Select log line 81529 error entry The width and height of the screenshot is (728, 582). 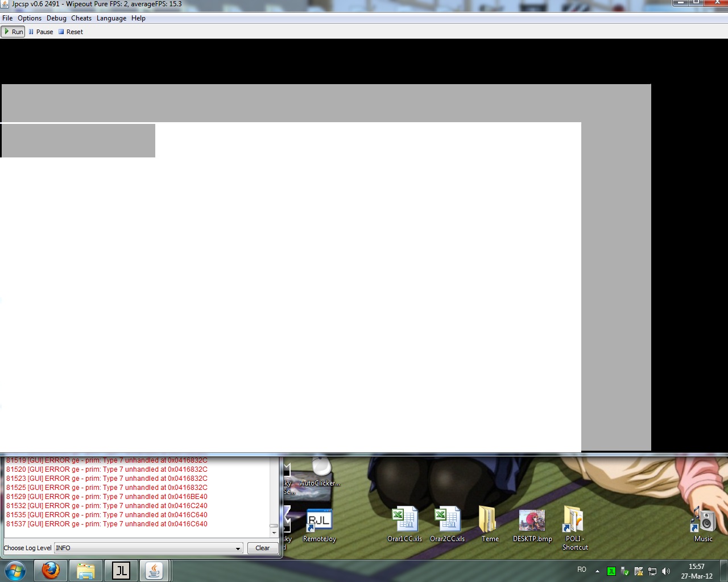point(107,497)
